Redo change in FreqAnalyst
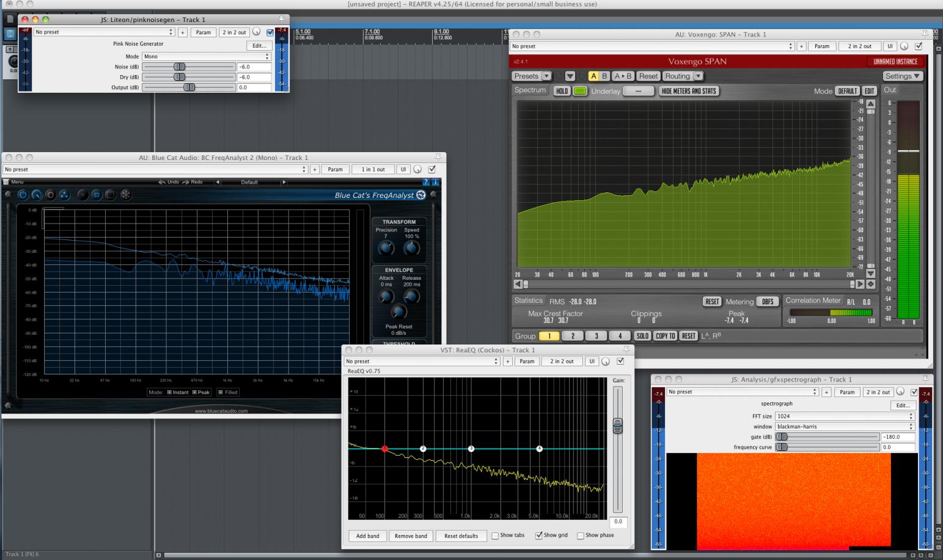This screenshot has height=560, width=943. 193,182
